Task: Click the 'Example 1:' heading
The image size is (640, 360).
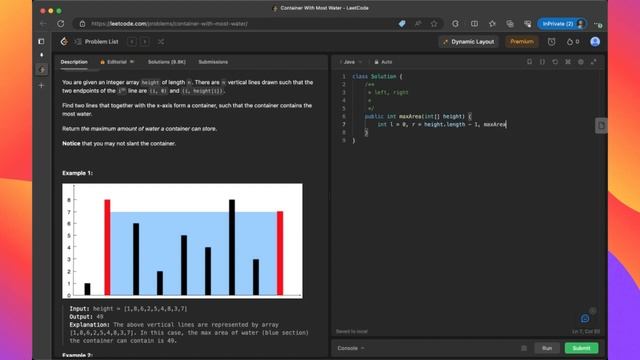Action: click(77, 173)
